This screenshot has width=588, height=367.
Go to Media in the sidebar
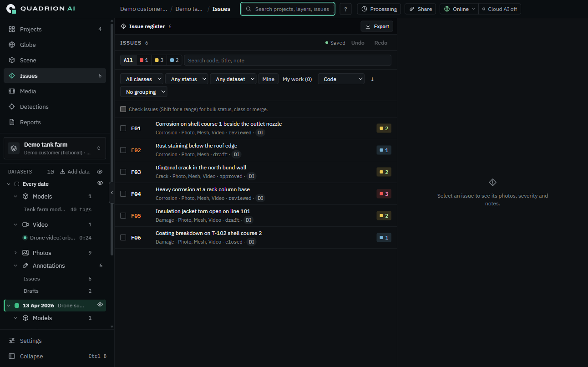pos(55,91)
